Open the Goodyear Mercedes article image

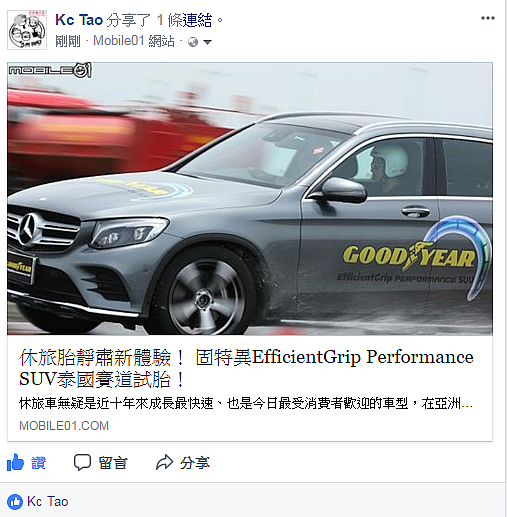tap(250, 199)
